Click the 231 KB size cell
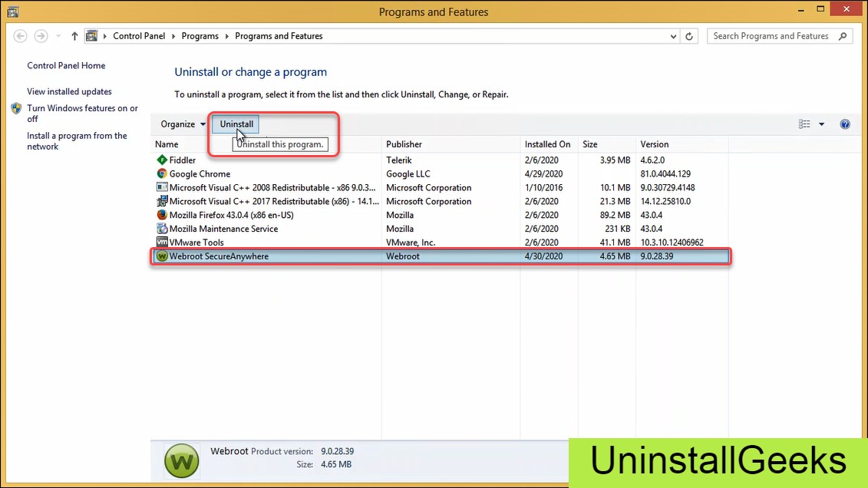868x488 pixels. coord(618,229)
